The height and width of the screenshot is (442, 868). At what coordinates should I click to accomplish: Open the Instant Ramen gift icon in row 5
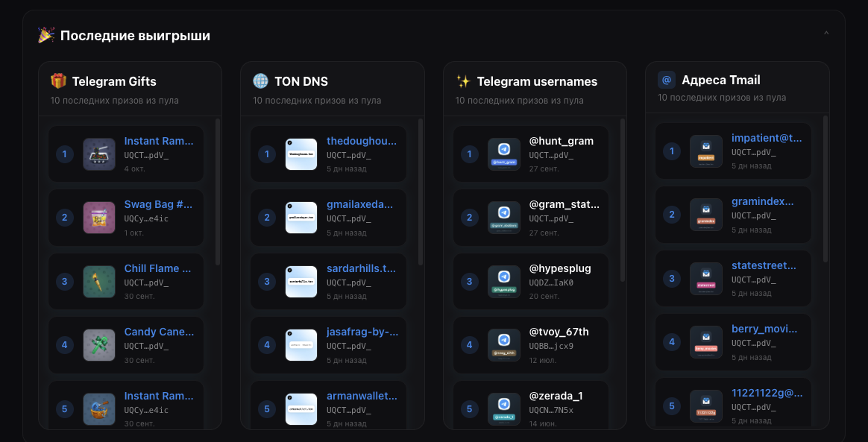(x=99, y=409)
